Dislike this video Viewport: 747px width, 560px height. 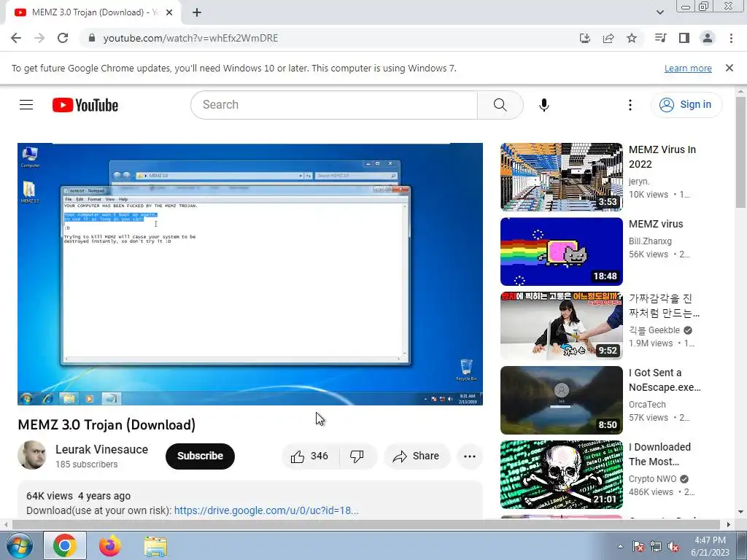[x=357, y=456]
